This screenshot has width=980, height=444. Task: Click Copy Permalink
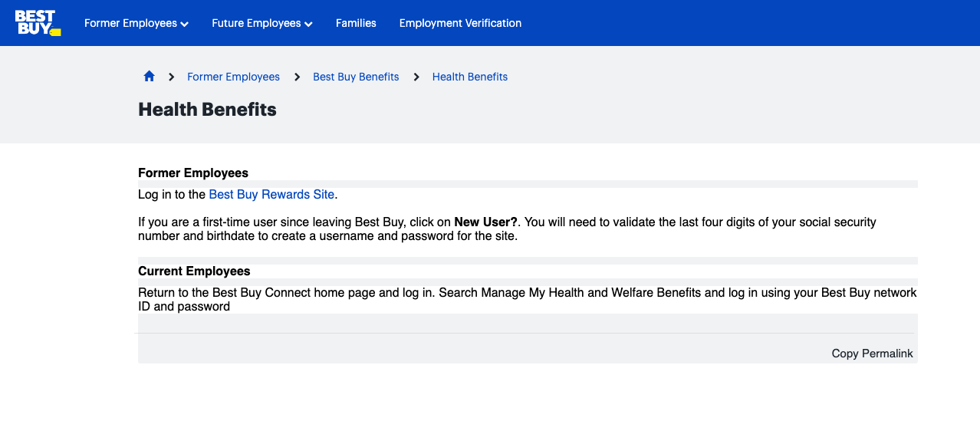873,354
